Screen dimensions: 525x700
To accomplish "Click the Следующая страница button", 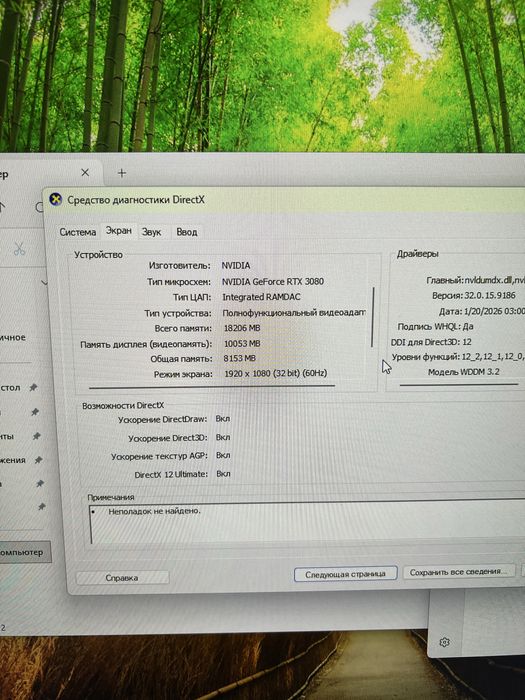I will [x=345, y=574].
